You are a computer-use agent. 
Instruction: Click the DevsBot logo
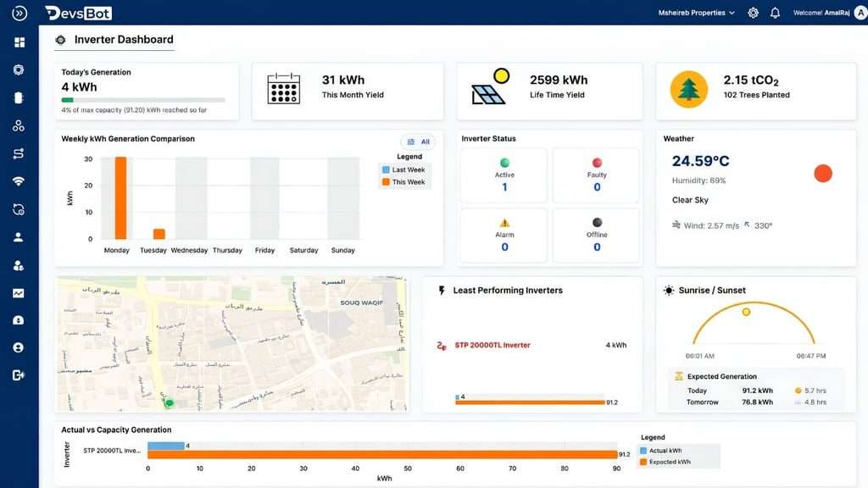coord(79,14)
